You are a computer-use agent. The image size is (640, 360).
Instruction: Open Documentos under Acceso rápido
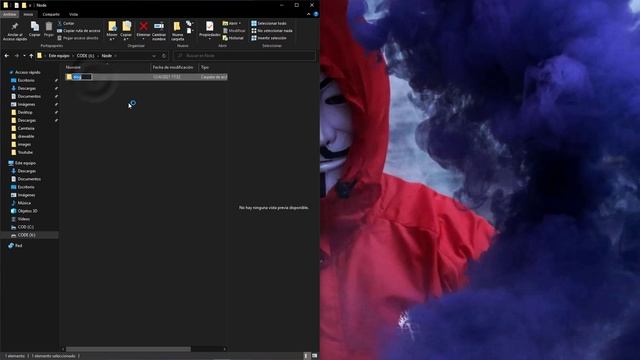(x=29, y=96)
